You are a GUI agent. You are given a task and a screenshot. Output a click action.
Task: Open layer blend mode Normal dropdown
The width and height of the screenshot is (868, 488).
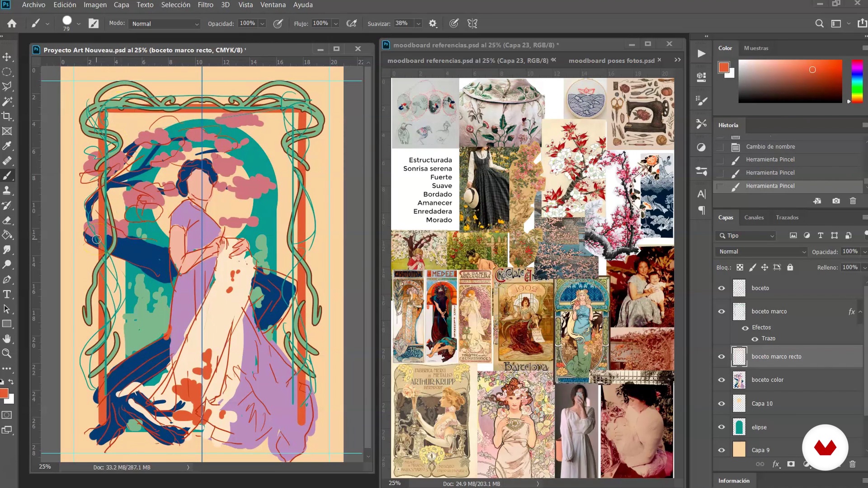tap(762, 252)
